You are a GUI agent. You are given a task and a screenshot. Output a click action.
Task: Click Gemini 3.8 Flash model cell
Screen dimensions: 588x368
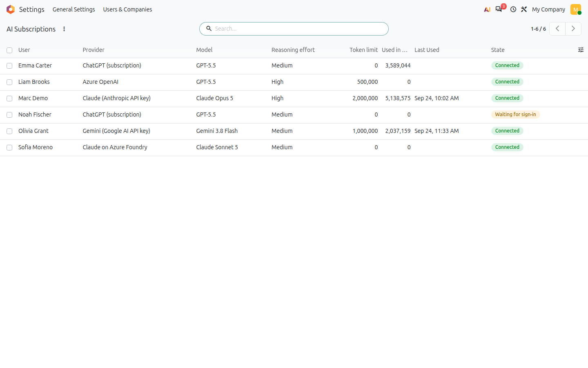point(217,131)
